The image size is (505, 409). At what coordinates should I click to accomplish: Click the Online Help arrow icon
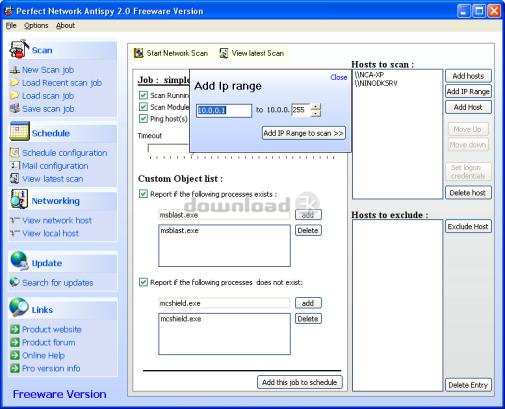(15, 355)
